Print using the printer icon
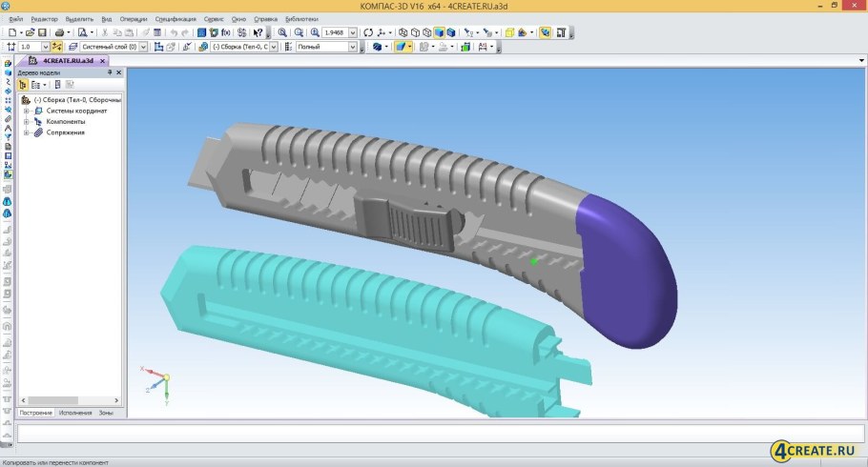Screen dimensions: 868x467 click(x=59, y=32)
